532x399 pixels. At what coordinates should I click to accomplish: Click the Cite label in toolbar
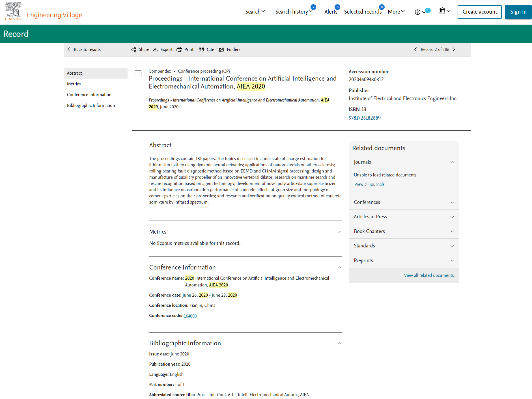tap(210, 49)
